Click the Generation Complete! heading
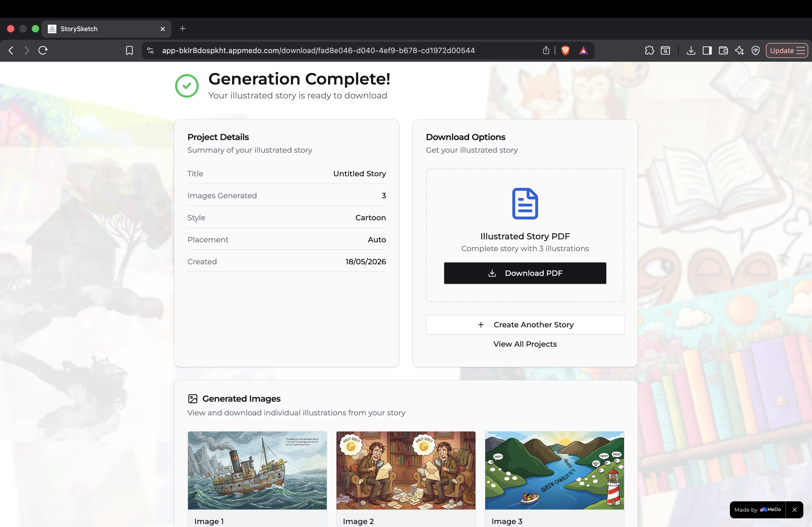Screen dimensions: 812x527 299,79
